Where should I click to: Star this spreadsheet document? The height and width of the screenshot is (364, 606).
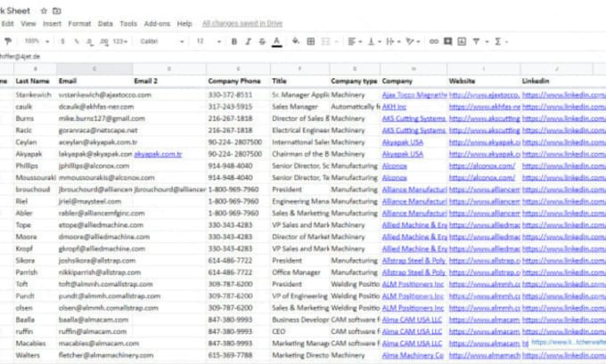pyautogui.click(x=44, y=11)
